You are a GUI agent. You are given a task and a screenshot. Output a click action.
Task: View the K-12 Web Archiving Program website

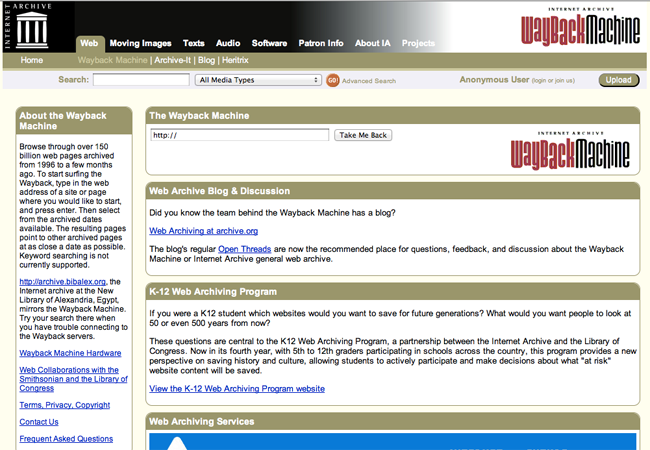point(236,388)
